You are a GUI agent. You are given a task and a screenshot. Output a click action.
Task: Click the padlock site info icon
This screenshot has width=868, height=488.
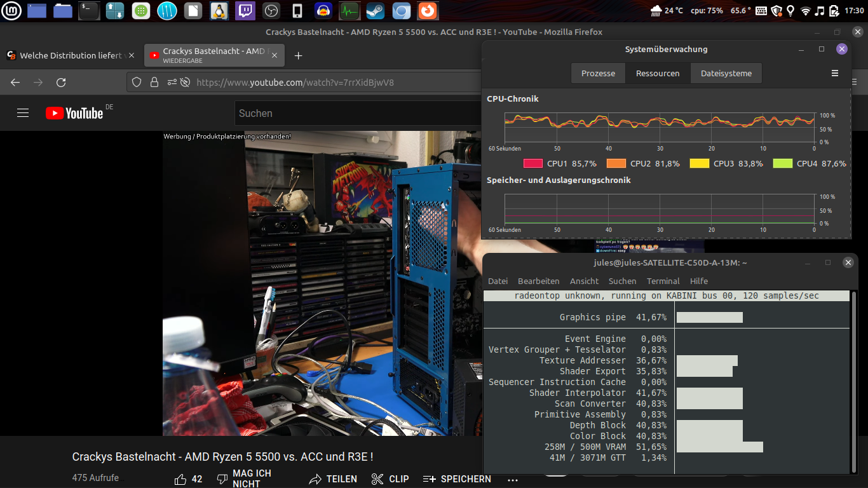pos(154,82)
